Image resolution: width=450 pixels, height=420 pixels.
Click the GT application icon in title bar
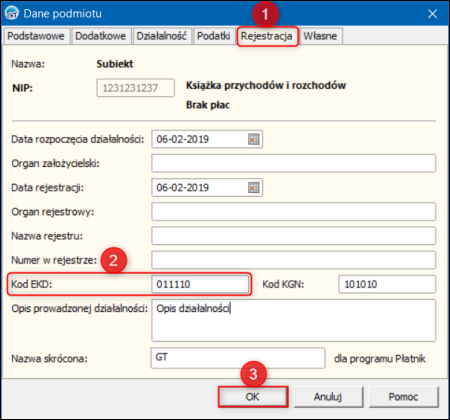pos(12,14)
